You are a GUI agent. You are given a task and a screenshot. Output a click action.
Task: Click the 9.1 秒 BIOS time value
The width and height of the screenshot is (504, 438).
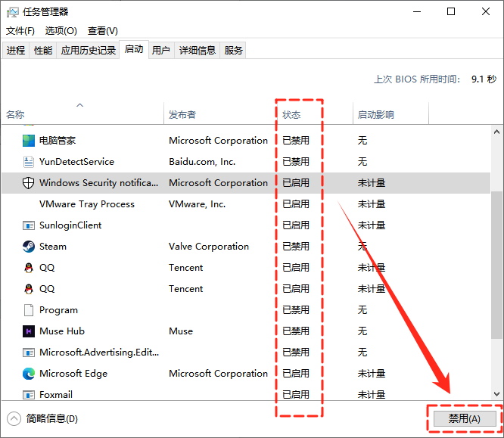click(484, 79)
